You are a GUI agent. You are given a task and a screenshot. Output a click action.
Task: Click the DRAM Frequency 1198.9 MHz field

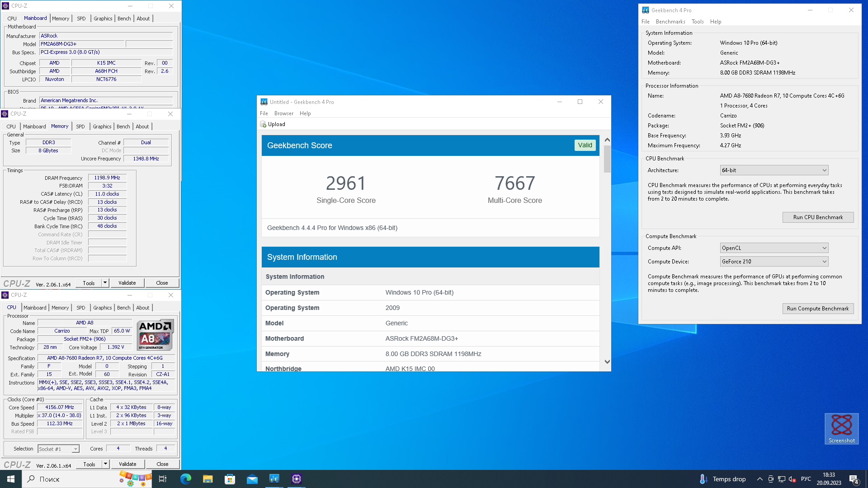(x=107, y=178)
